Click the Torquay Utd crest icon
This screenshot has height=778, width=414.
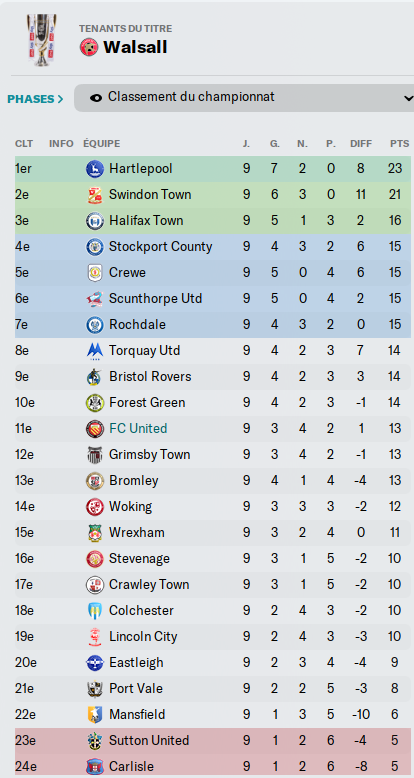tap(95, 351)
